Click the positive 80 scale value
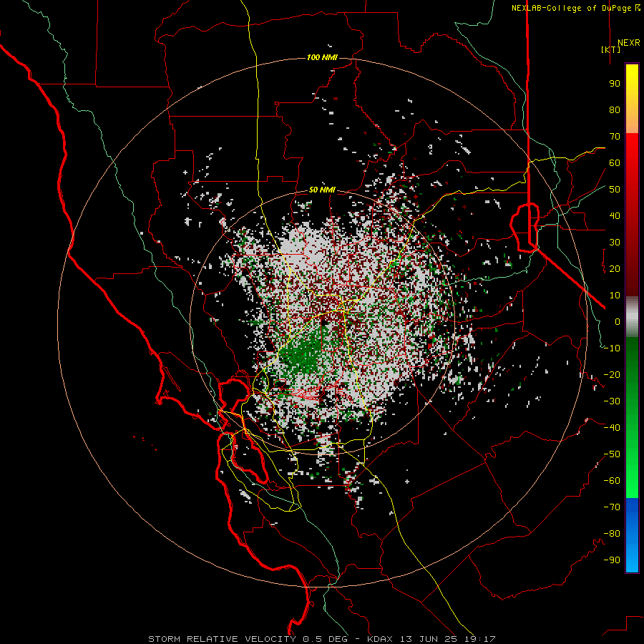Screen dimensions: 644x644 (x=615, y=109)
